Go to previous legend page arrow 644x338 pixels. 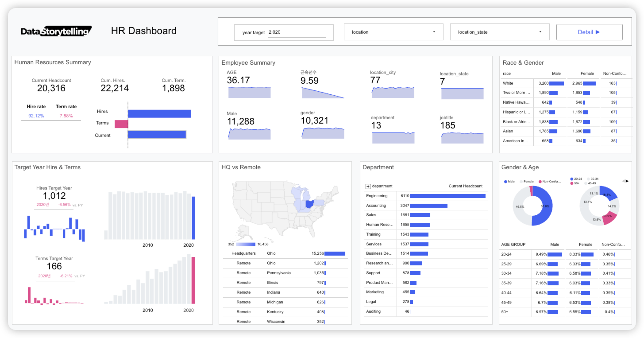coord(623,181)
